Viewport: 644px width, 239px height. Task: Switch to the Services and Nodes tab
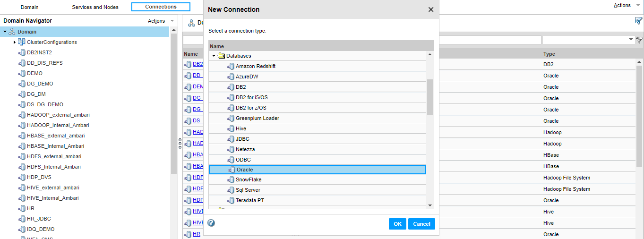coord(95,7)
